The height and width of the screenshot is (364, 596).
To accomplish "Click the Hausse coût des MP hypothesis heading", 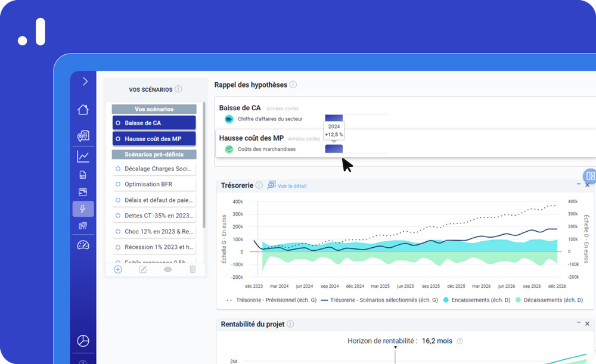I will (252, 138).
